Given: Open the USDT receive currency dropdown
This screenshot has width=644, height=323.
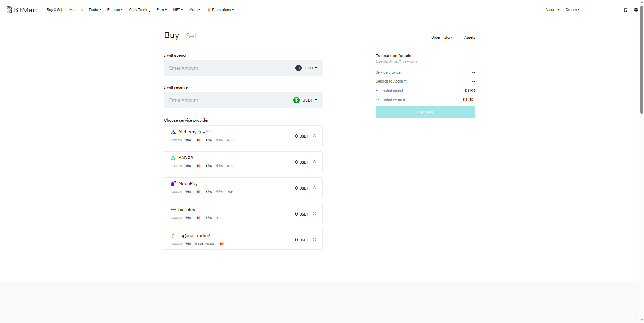Looking at the screenshot, I should point(305,100).
